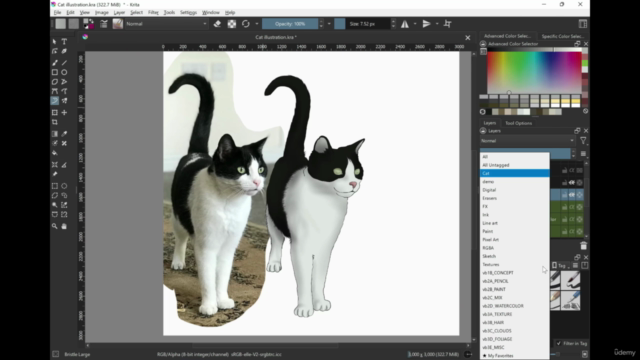Open the File menu
This screenshot has height=360, width=640.
pos(57,13)
